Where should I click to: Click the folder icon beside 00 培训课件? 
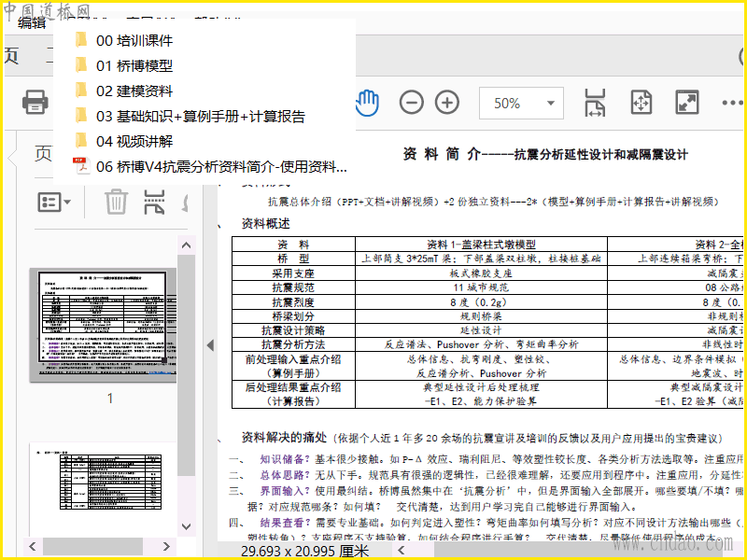pos(81,39)
